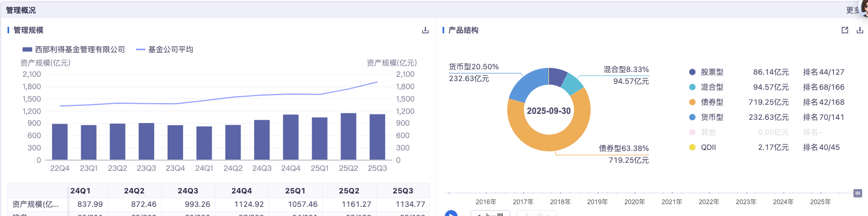Click the play button under the timeline
868x216 pixels.
click(x=451, y=214)
